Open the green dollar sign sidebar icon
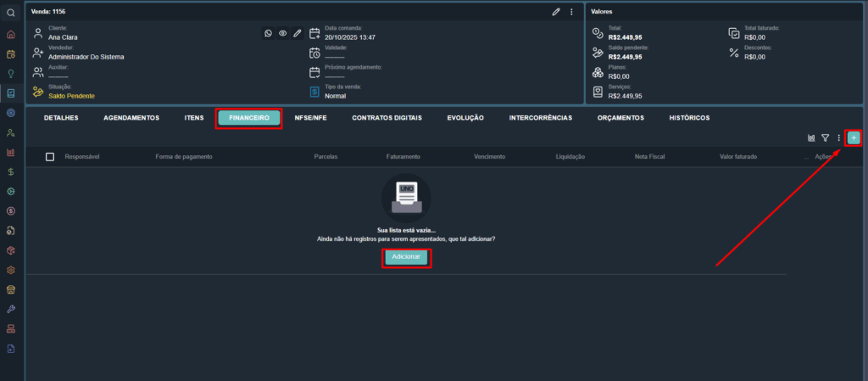This screenshot has height=381, width=868. [x=10, y=171]
